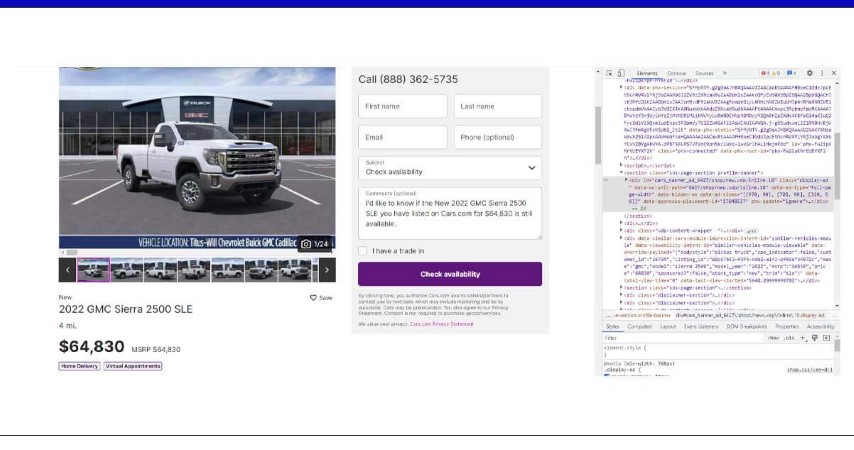
Task: Open DevTools settings gear
Action: (x=810, y=73)
